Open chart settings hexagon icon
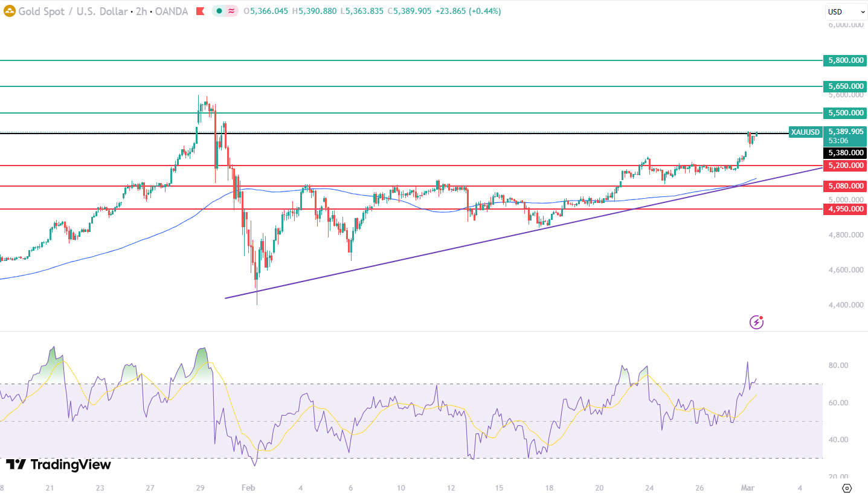This screenshot has width=868, height=496. 846,488
